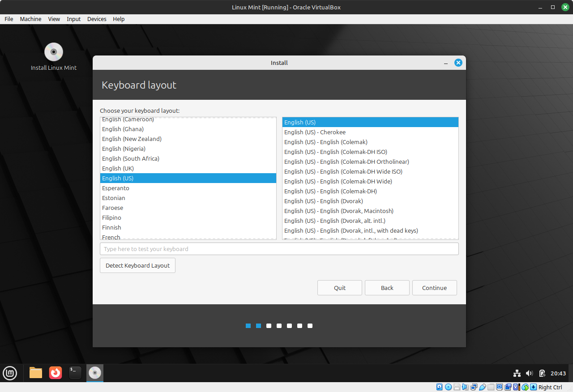Select English (Colemak-DH Wide) variant

coord(370,181)
